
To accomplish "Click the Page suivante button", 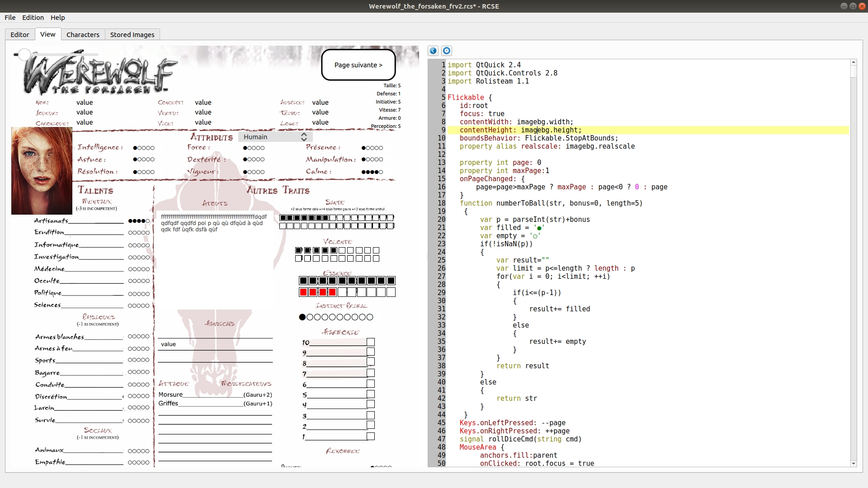I will pos(359,65).
